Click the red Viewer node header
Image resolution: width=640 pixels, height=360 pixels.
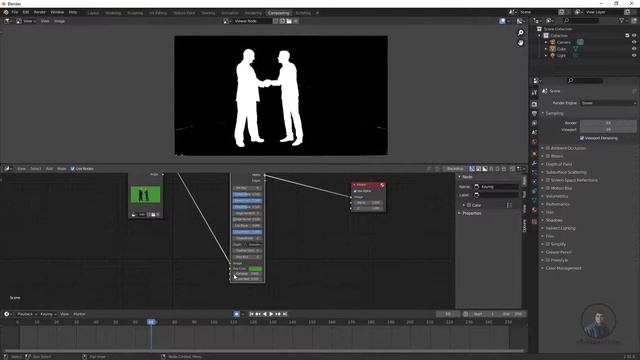pos(368,185)
